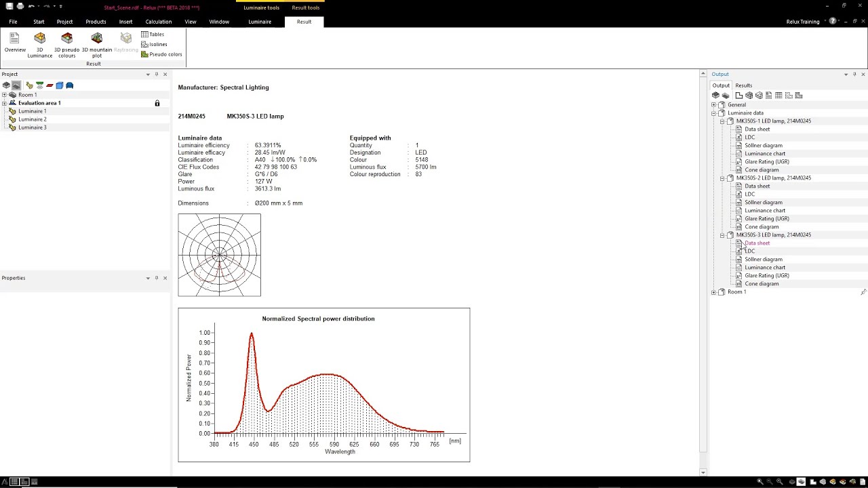Screen dimensions: 868x488
Task: Open Luminance chart under MK350S-3 lamp
Action: point(765,268)
